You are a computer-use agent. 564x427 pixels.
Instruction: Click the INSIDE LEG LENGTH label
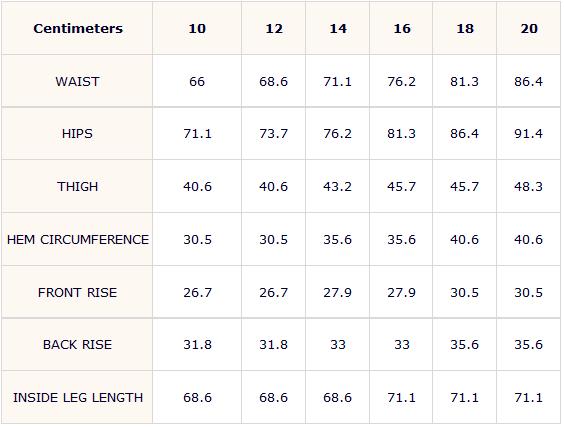click(78, 398)
